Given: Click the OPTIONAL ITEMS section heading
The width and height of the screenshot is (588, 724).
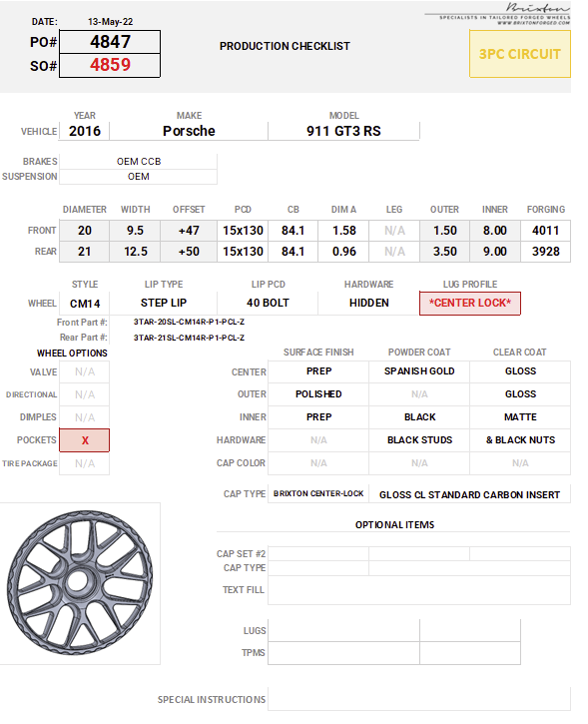Looking at the screenshot, I should (394, 525).
